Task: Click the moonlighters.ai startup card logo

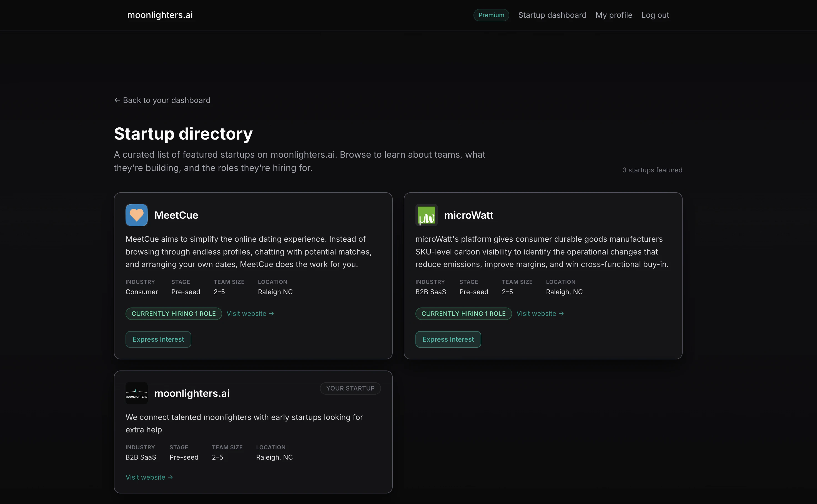Action: pos(136,393)
